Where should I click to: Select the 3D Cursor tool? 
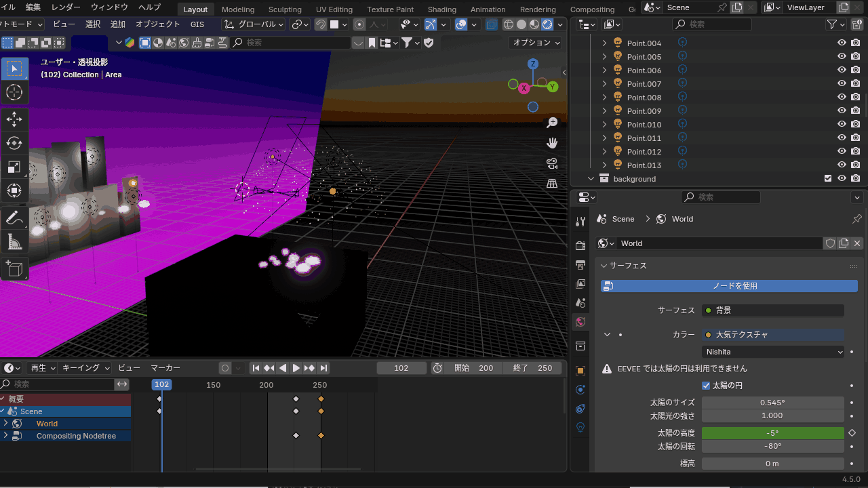click(14, 93)
